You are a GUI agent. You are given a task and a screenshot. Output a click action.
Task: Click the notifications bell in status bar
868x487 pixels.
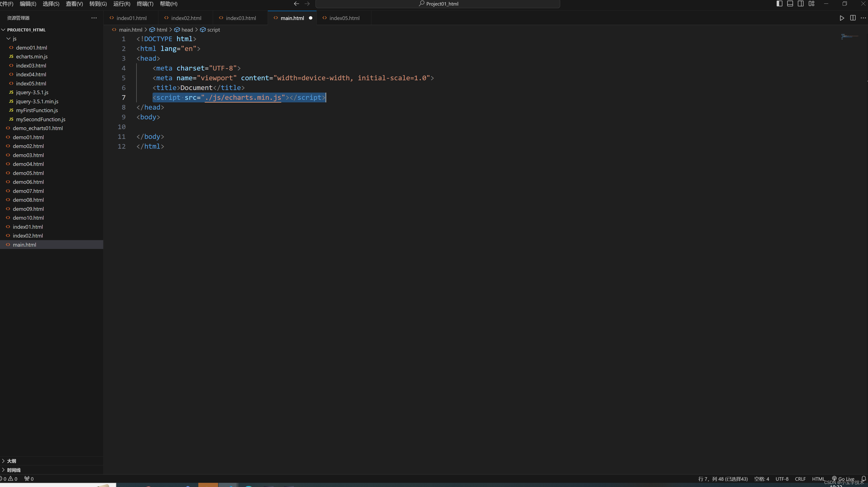tap(863, 479)
